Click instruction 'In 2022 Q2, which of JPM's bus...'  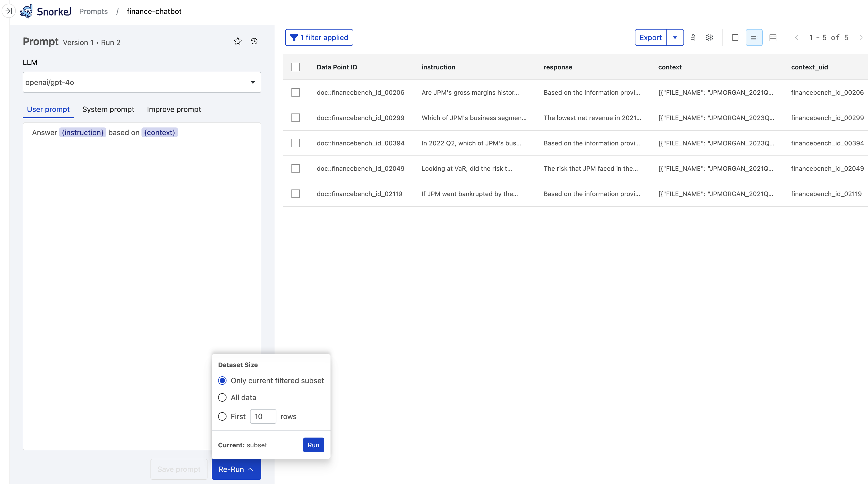coord(471,143)
